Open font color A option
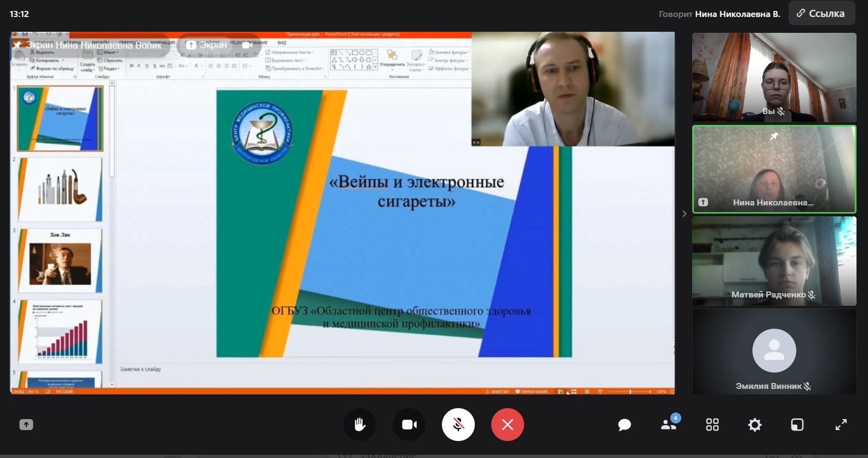 click(x=196, y=66)
